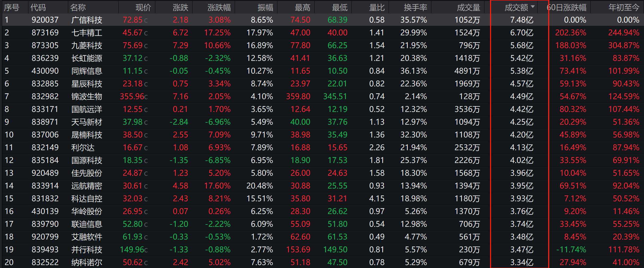The width and height of the screenshot is (644, 268).
Task: Click the 名称 column header
Action: click(x=78, y=7)
